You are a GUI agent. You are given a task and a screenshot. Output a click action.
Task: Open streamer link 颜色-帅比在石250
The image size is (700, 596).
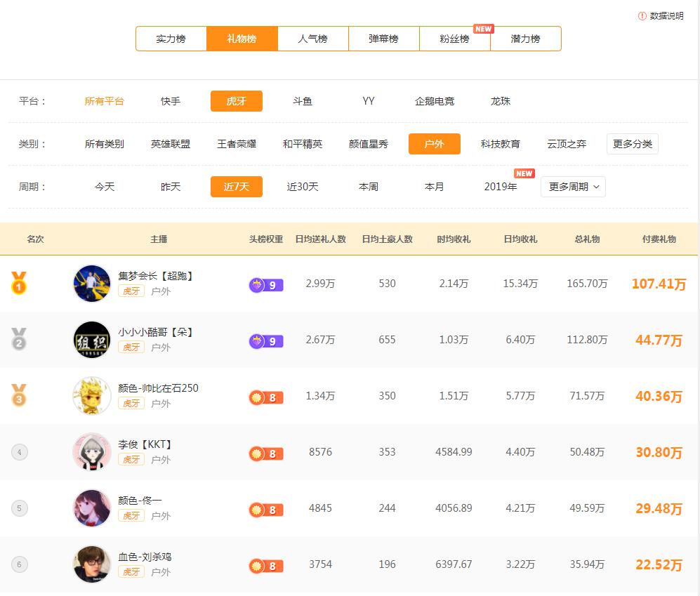[x=158, y=388]
